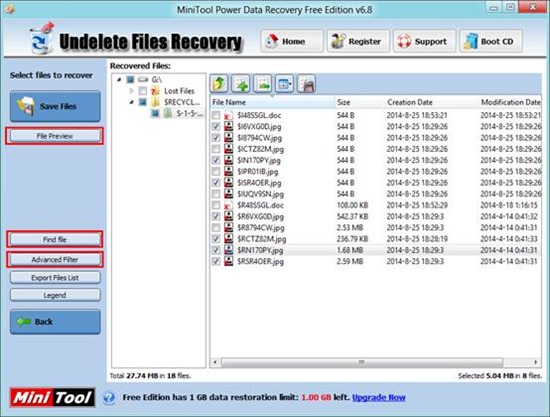
Task: Open the Advanced Filter
Action: [x=55, y=260]
